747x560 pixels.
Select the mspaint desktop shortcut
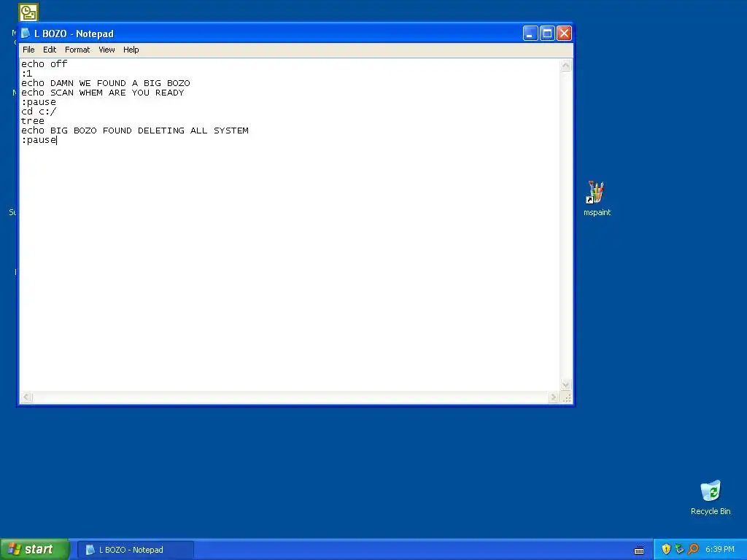point(597,198)
